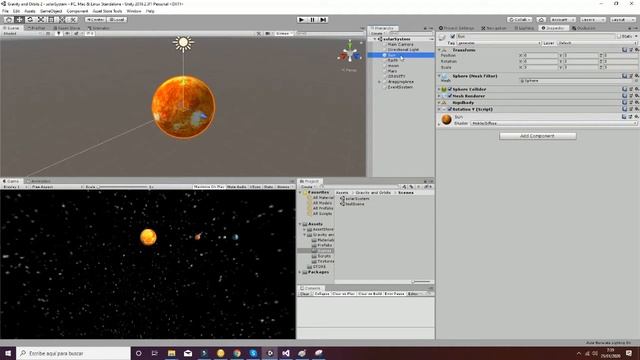Toggle Error Pause in Console

tap(394, 293)
